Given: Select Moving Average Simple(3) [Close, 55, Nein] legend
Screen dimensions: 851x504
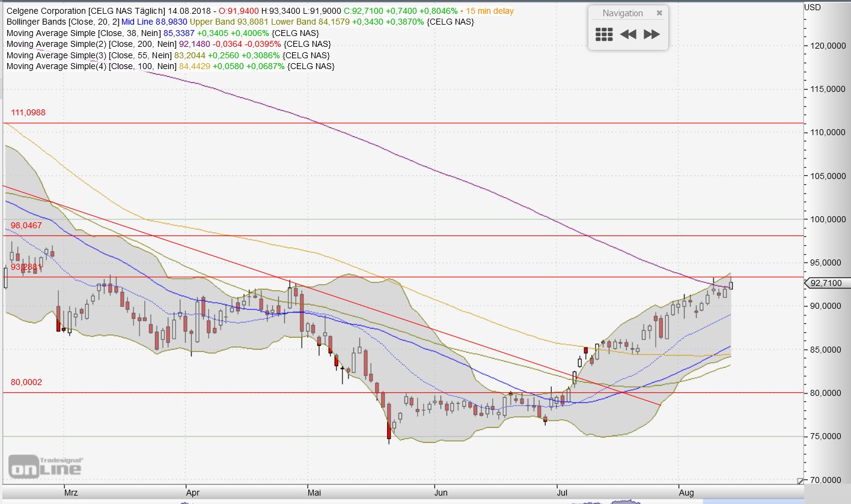Looking at the screenshot, I should (89, 55).
